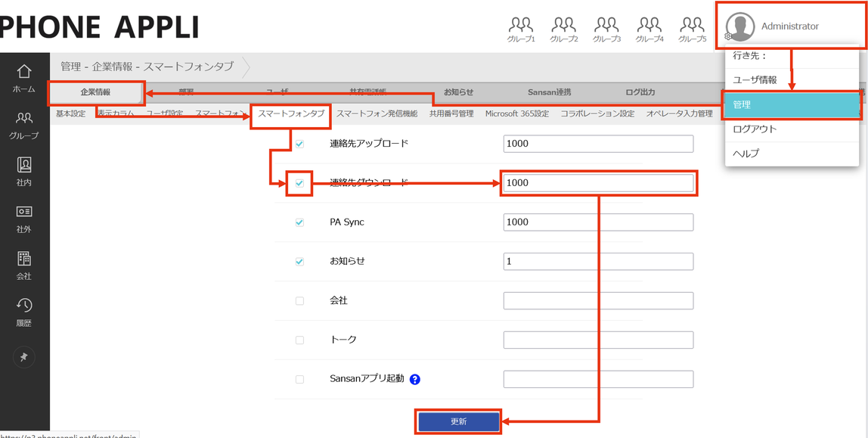Screen dimensions: 868x438
Task: Click the トーク label text
Action: pyautogui.click(x=343, y=340)
